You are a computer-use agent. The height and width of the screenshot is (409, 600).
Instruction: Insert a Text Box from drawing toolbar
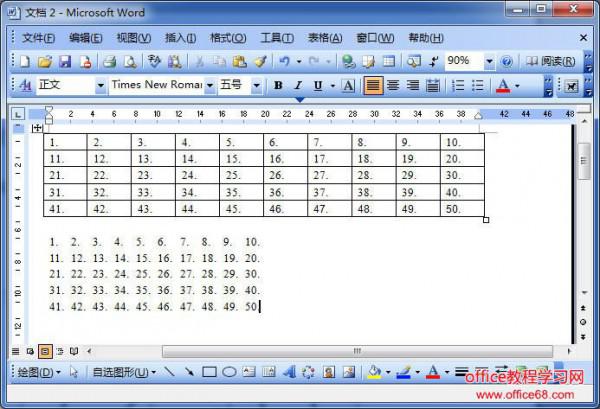pyautogui.click(x=249, y=372)
